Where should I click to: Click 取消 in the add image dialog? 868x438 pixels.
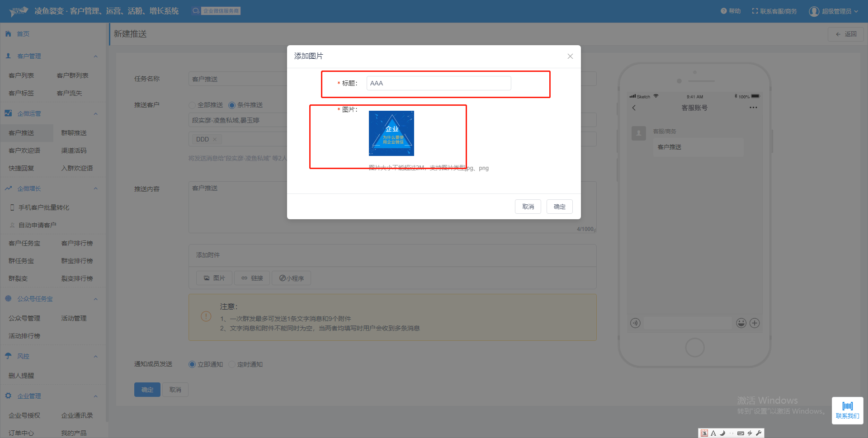click(528, 207)
